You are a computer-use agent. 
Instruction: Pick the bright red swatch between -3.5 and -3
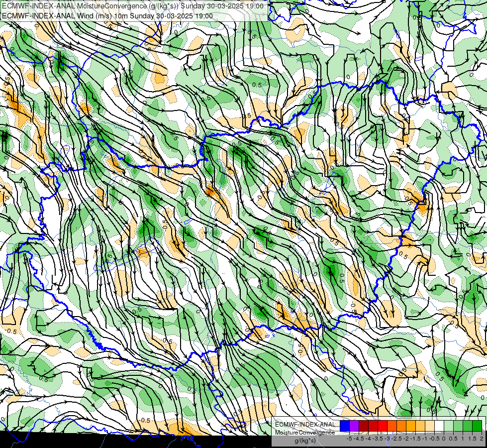(383, 426)
